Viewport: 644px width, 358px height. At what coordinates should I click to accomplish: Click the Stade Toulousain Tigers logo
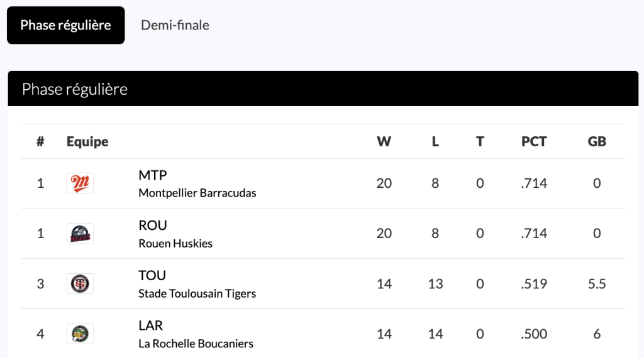pyautogui.click(x=80, y=284)
